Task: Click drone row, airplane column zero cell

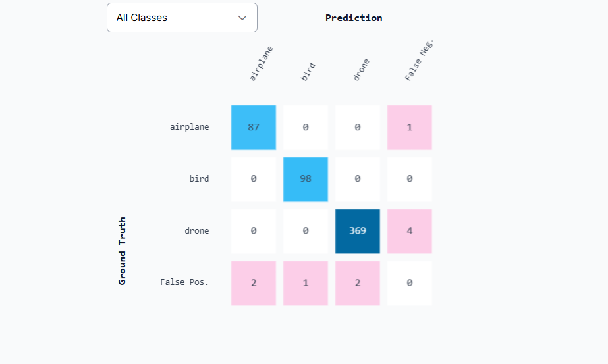Action: [x=254, y=231]
